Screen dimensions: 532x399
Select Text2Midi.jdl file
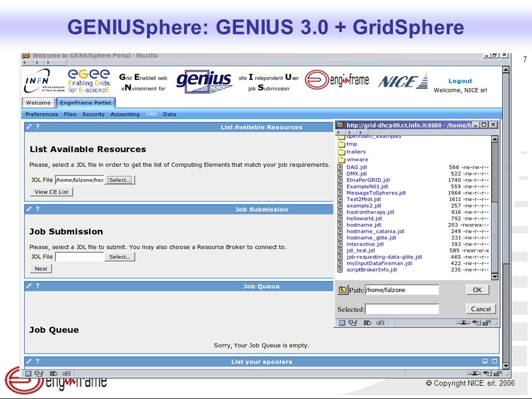click(364, 199)
